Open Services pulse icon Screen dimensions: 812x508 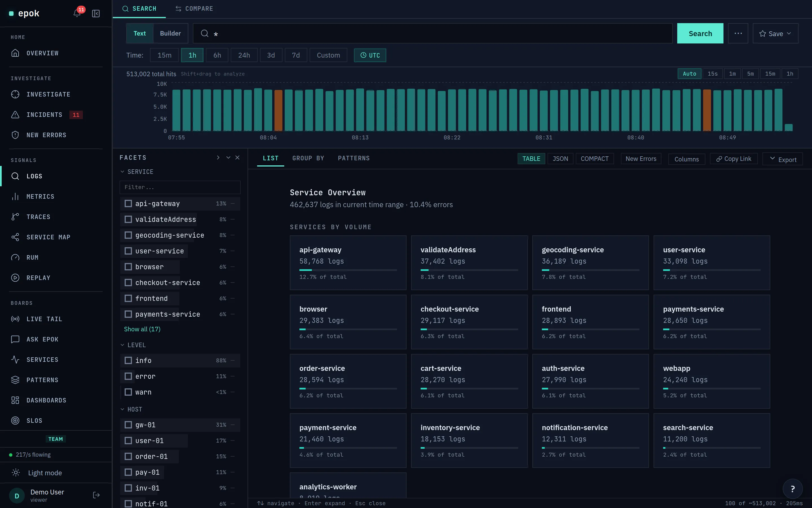15,360
